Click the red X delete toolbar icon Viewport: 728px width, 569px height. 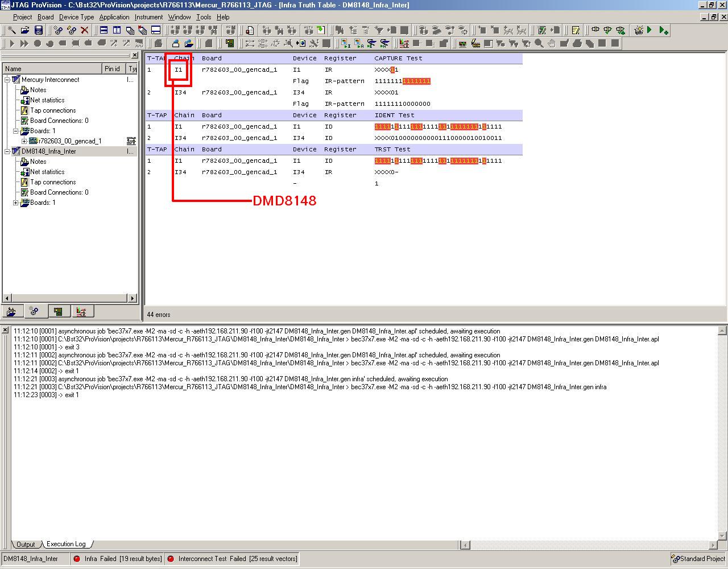click(x=84, y=30)
